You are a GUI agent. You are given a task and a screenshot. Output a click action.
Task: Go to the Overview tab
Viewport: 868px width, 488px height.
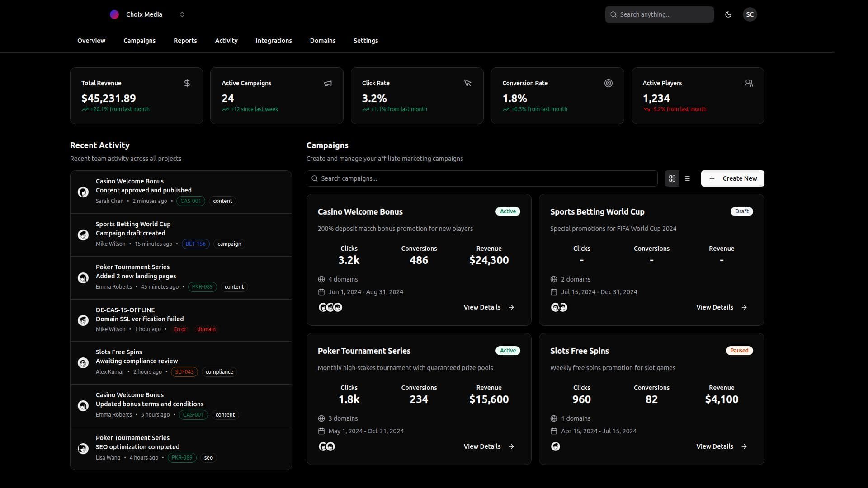[91, 41]
